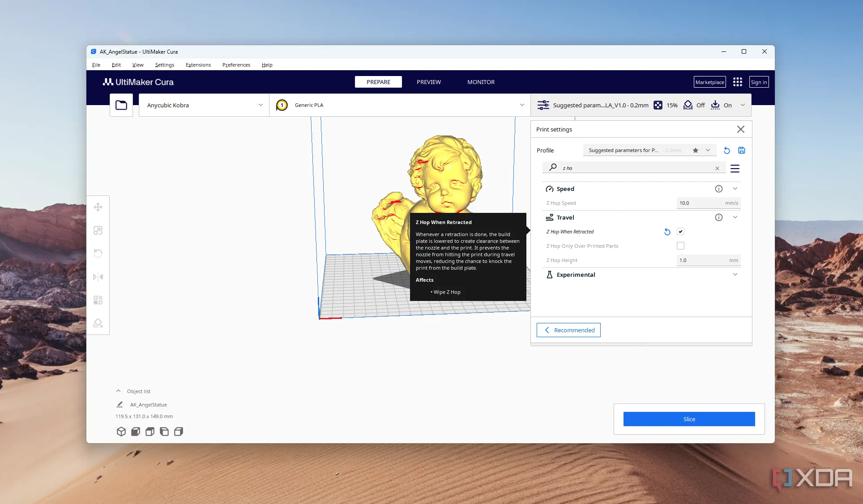Go back to Recommended settings

click(568, 330)
